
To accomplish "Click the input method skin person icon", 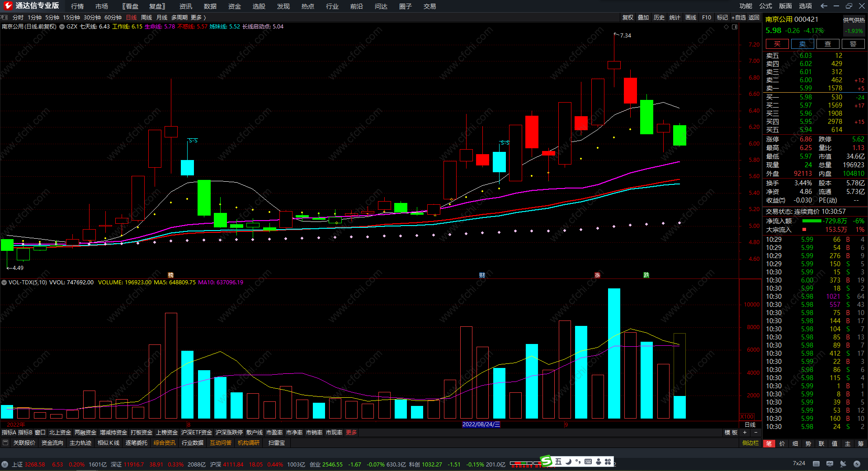I will point(599,462).
